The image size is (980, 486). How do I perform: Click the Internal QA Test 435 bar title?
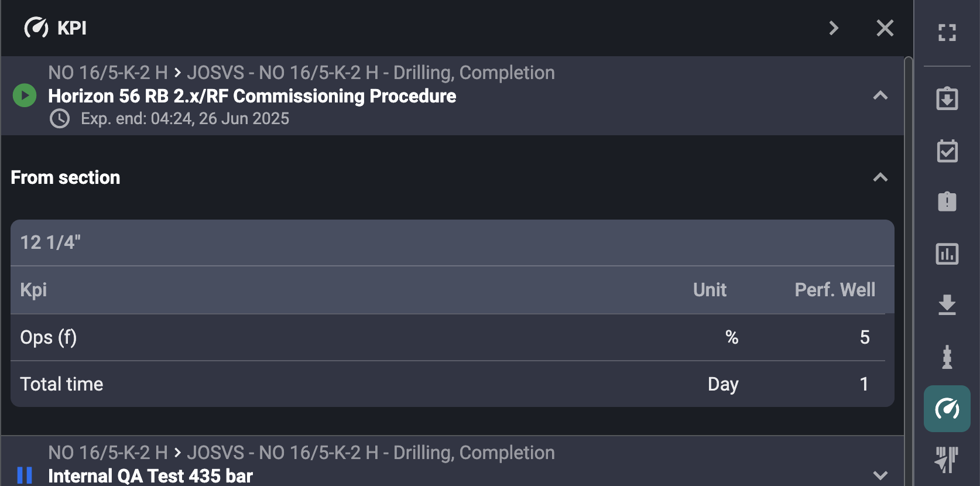150,475
